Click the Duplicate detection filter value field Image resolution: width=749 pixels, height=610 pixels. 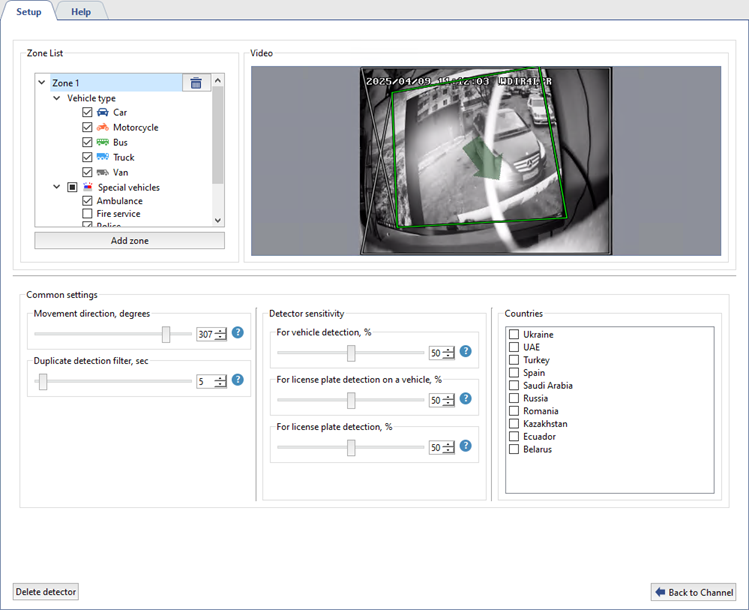pos(205,381)
